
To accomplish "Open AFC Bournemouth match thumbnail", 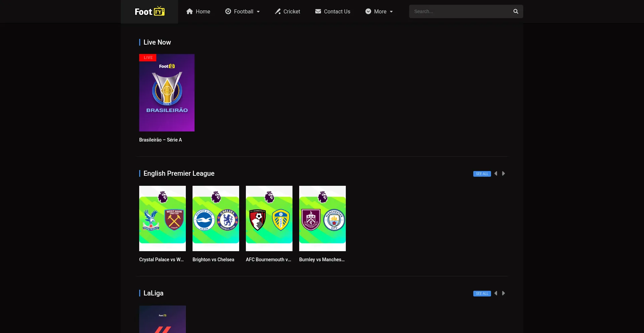I will coord(269,218).
